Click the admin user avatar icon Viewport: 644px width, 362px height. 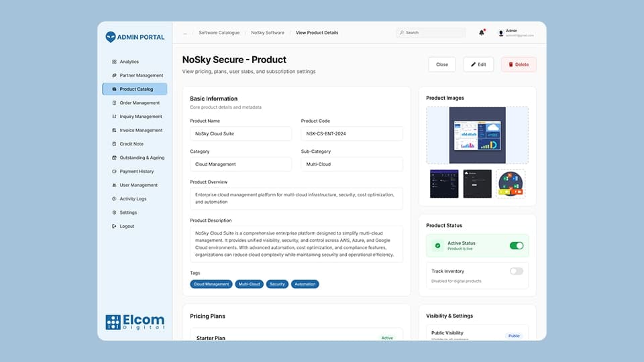coord(500,33)
